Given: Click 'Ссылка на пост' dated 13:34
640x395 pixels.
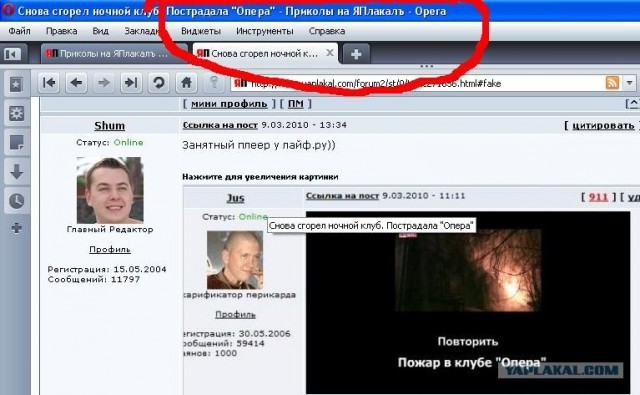Looking at the screenshot, I should point(220,125).
